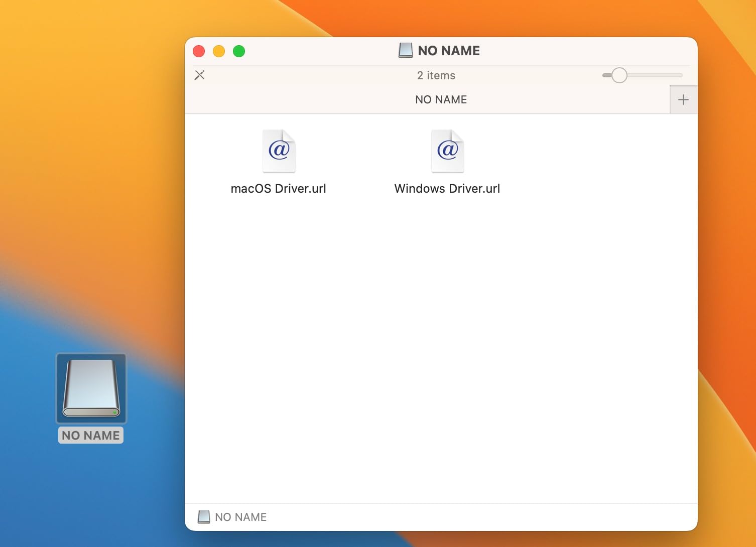Zoom the window with green button
The image size is (756, 547).
(239, 51)
